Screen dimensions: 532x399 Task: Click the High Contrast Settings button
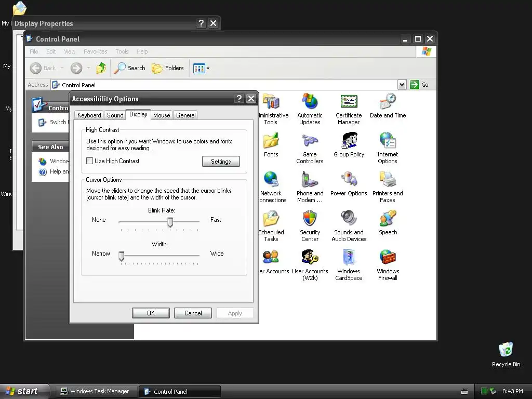[x=221, y=162]
